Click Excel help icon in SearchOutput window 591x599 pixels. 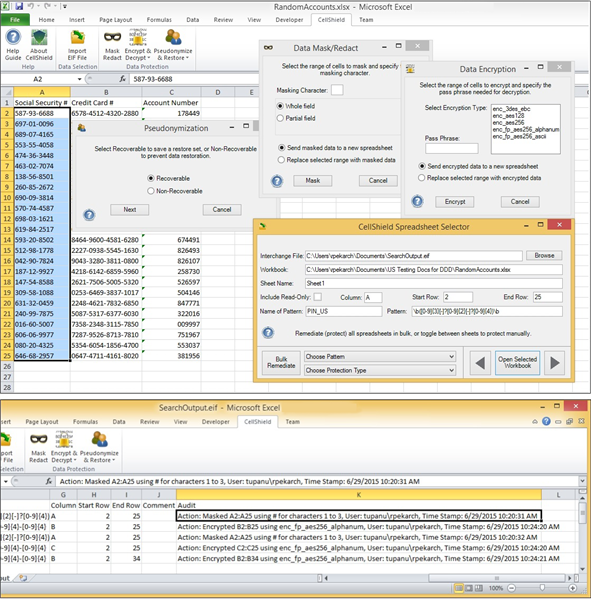(x=546, y=421)
